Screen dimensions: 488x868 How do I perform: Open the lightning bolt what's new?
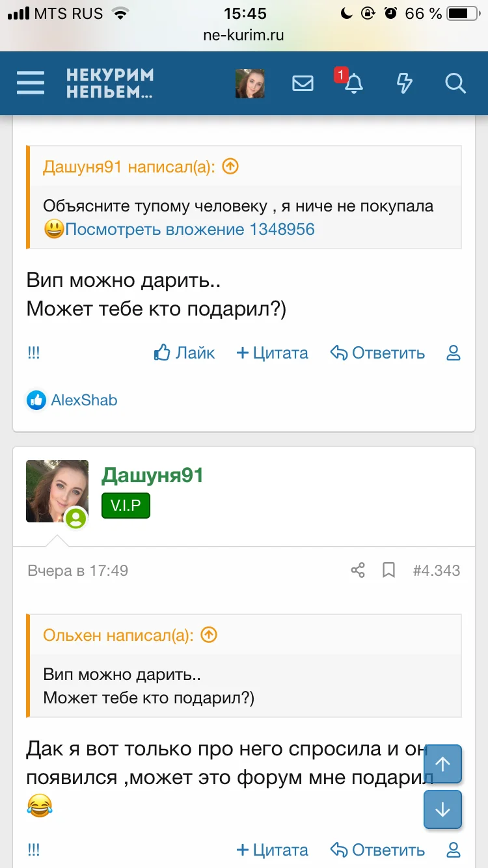[x=405, y=83]
